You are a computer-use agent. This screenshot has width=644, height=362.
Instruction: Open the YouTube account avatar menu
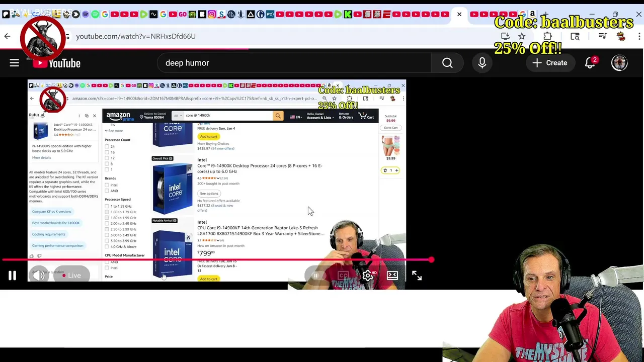(619, 63)
